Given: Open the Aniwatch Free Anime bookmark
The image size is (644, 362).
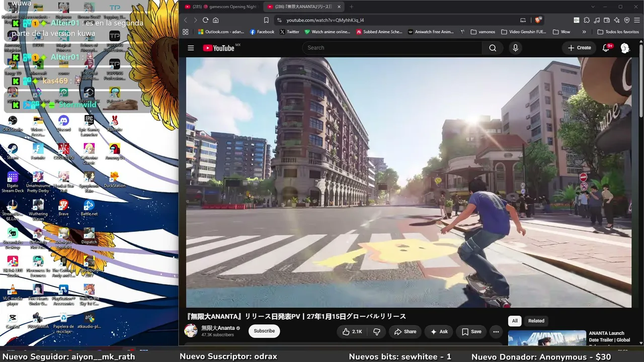Looking at the screenshot, I should tap(431, 32).
